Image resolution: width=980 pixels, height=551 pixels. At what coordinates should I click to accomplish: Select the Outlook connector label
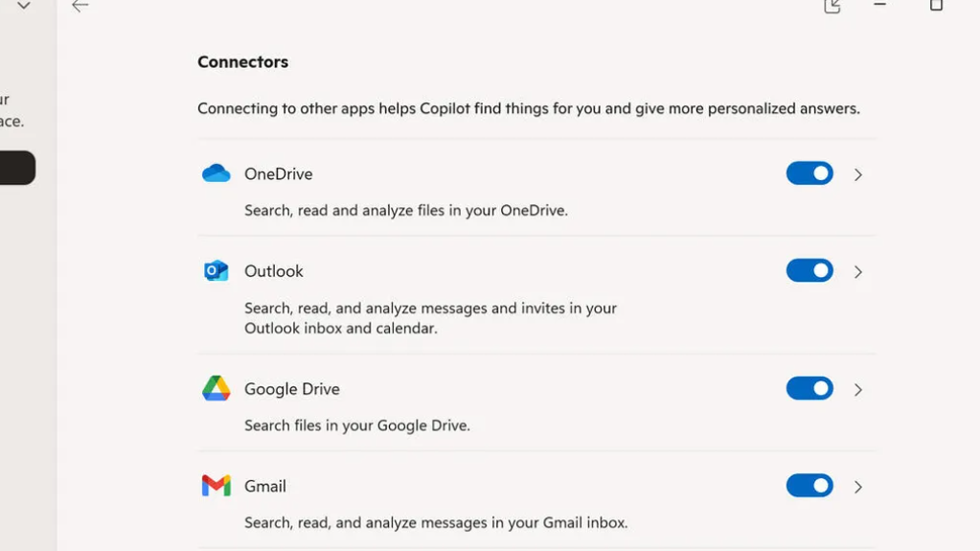coord(273,271)
